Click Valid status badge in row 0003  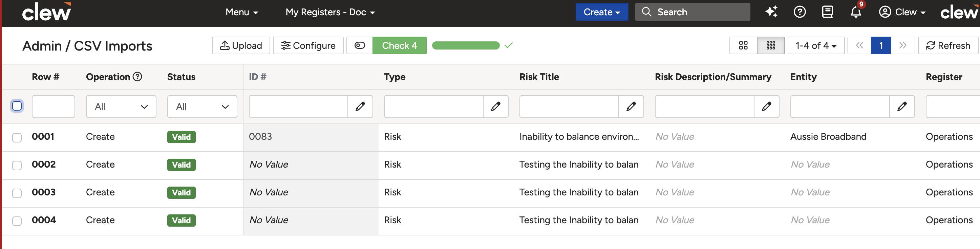click(181, 193)
